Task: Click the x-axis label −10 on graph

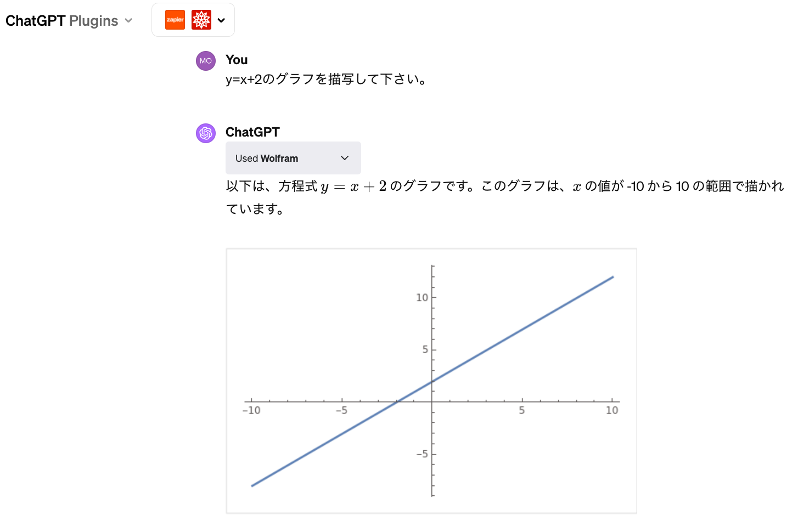Action: pos(251,410)
